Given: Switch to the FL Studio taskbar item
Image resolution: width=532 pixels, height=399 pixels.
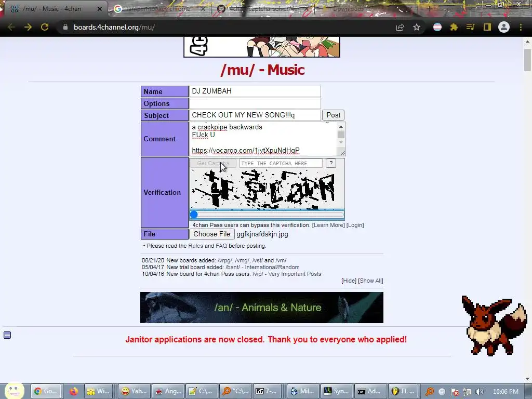Looking at the screenshot, I should pyautogui.click(x=403, y=391).
